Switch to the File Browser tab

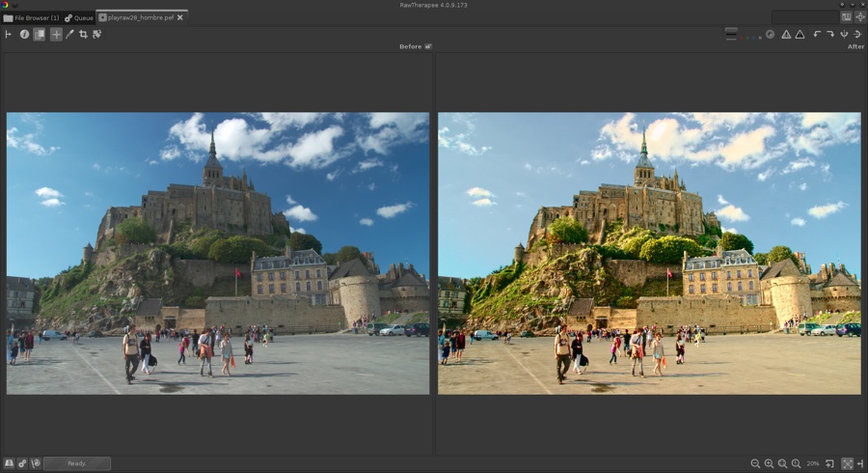pos(31,17)
